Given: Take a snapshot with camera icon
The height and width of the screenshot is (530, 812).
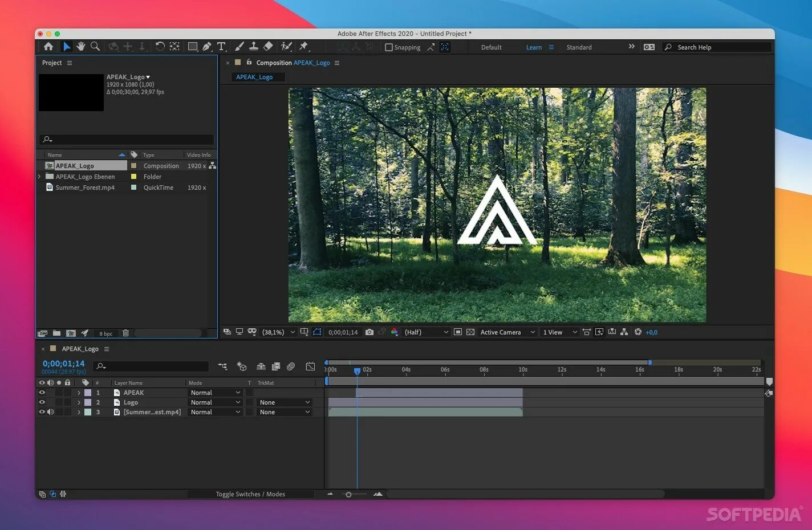Looking at the screenshot, I should [x=370, y=332].
